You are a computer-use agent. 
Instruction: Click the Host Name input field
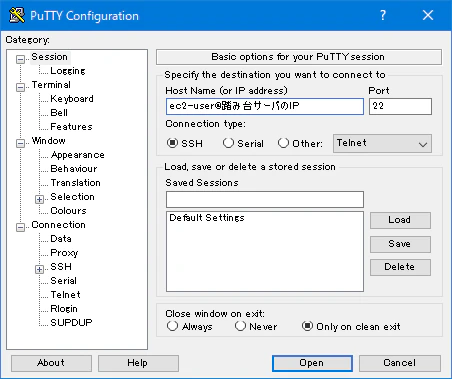pos(265,106)
